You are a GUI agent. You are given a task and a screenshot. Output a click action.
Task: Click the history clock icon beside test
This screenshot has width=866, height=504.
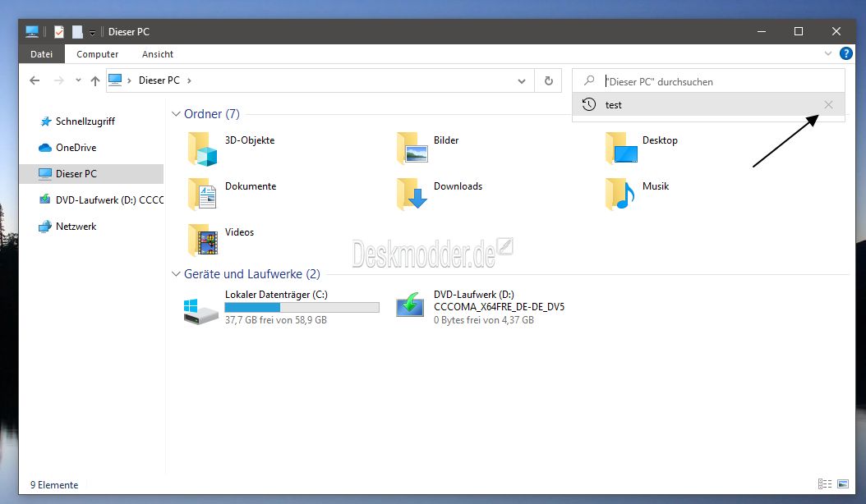point(589,104)
